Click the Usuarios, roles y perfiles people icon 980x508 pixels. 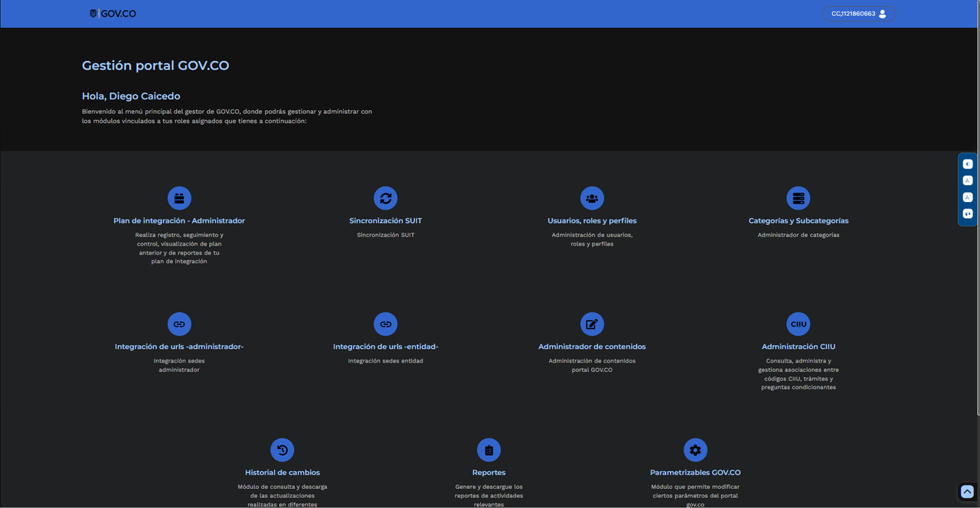(x=592, y=198)
